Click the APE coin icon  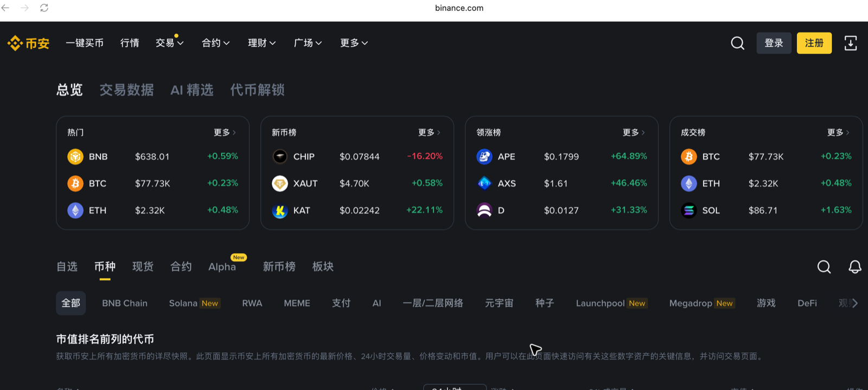coord(484,156)
